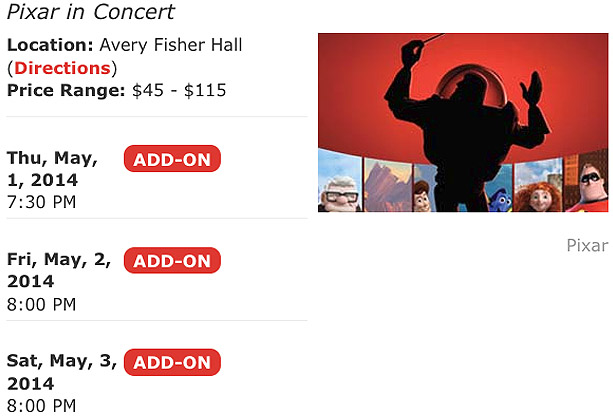Click ADD-ON for Sat, May 3, 2014
Image resolution: width=613 pixels, height=418 pixels.
coord(172,362)
